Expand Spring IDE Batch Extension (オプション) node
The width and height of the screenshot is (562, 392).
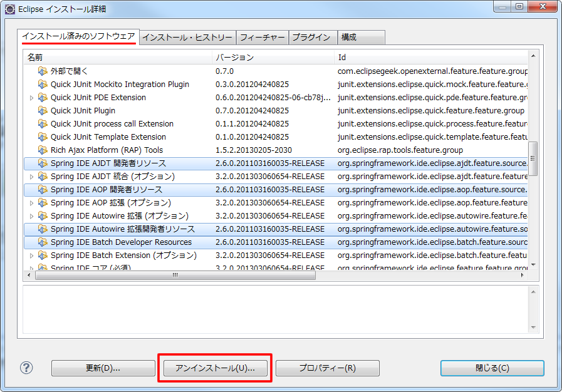(x=31, y=255)
